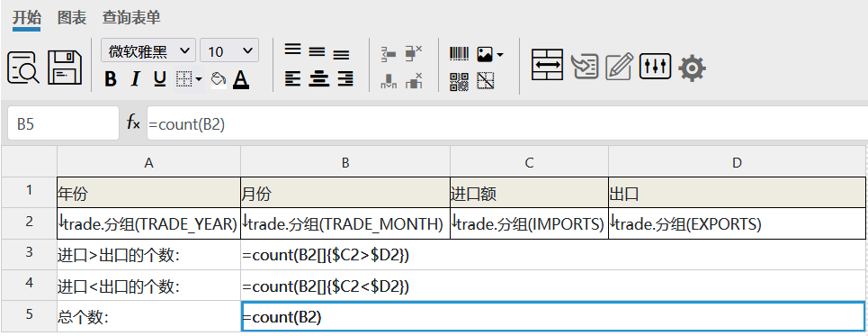Pick the font color A icon
Image resolution: width=868 pixels, height=336 pixels.
tap(240, 80)
